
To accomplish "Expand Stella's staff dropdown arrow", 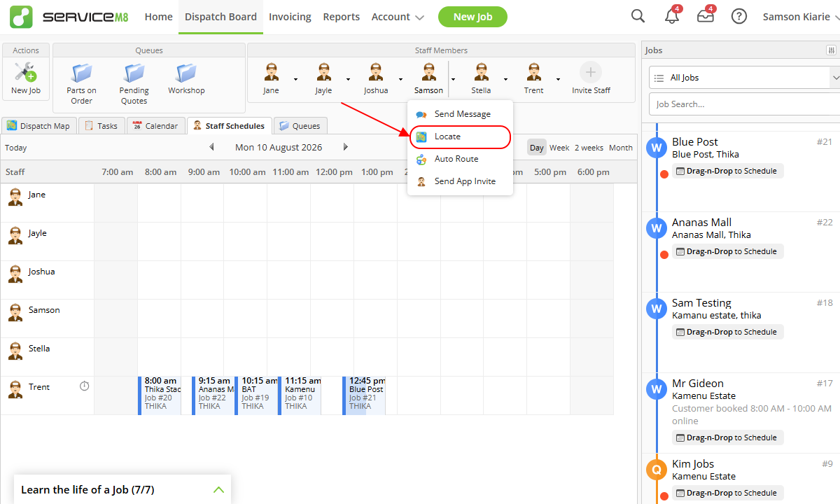I will coord(505,79).
